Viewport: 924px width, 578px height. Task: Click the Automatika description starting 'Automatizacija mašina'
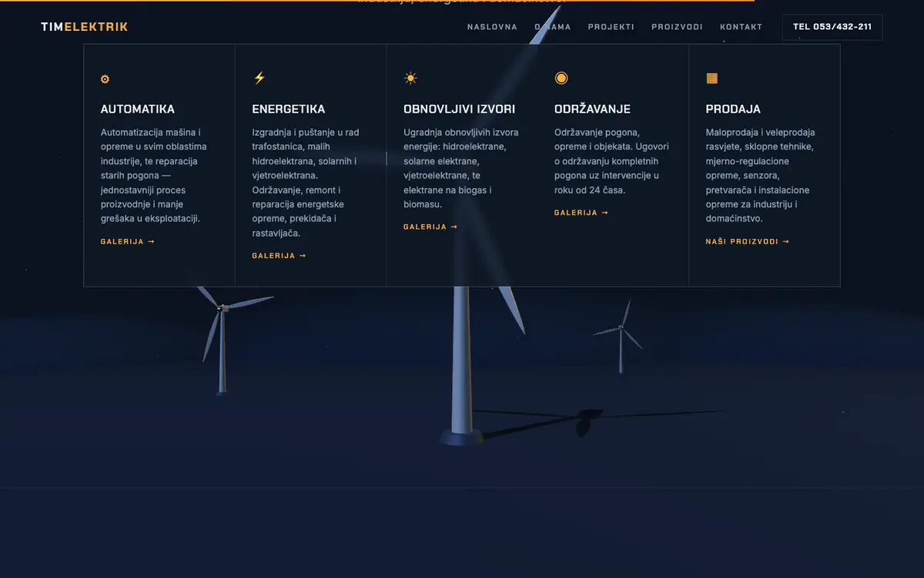click(x=155, y=176)
